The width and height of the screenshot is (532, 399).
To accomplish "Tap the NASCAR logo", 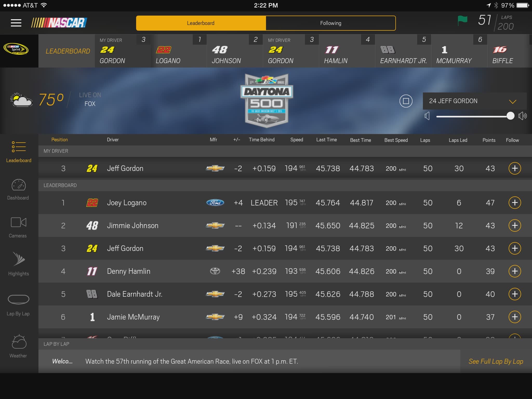I will (x=59, y=23).
